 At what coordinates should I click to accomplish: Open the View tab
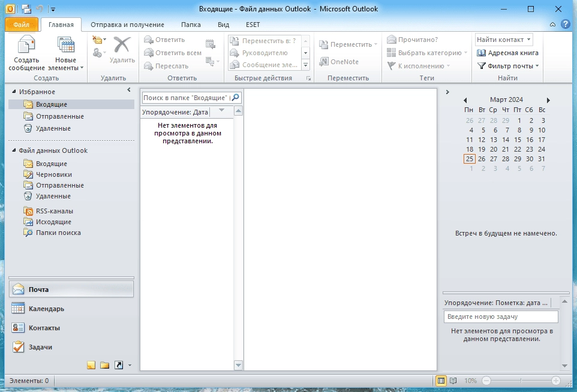(223, 25)
